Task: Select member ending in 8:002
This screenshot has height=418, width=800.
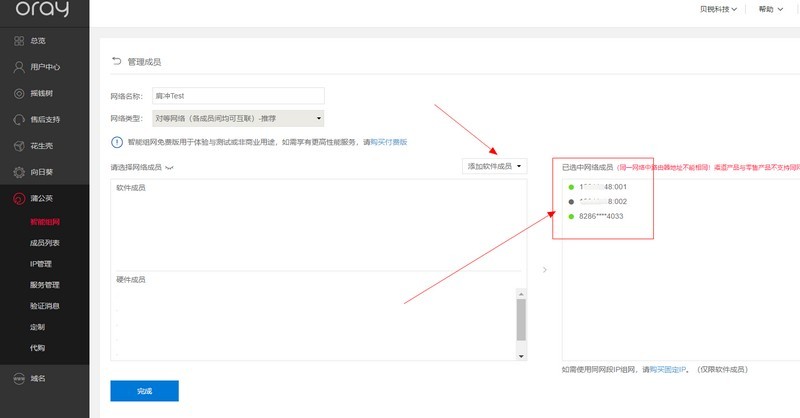Action: point(603,202)
